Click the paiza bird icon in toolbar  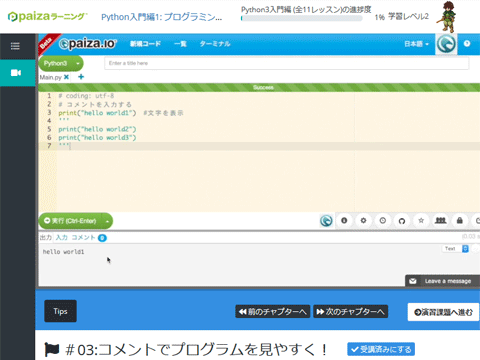326,220
